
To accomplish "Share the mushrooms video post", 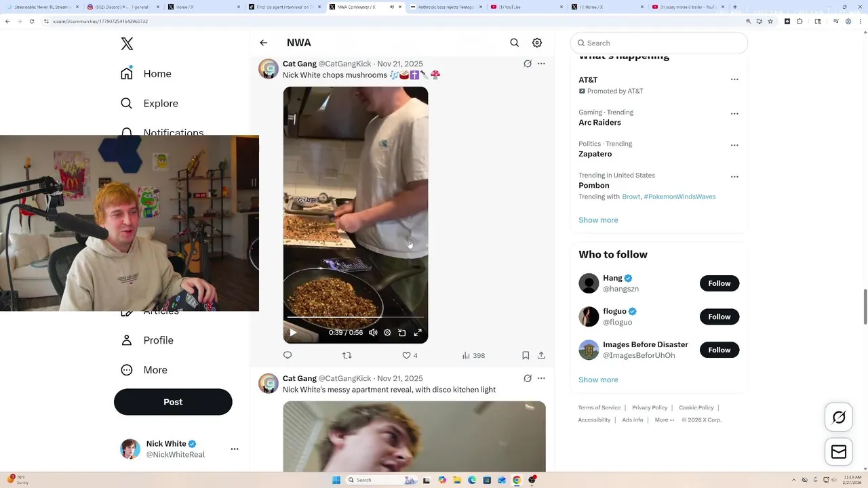I will pyautogui.click(x=541, y=355).
